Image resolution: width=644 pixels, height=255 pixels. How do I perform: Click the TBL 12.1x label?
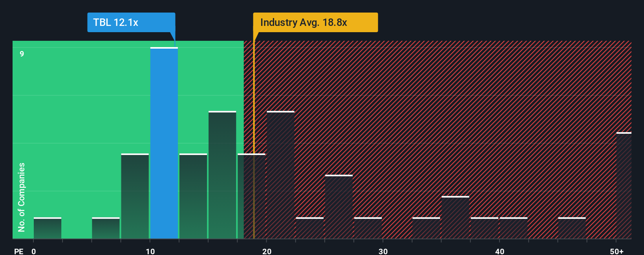pyautogui.click(x=131, y=22)
